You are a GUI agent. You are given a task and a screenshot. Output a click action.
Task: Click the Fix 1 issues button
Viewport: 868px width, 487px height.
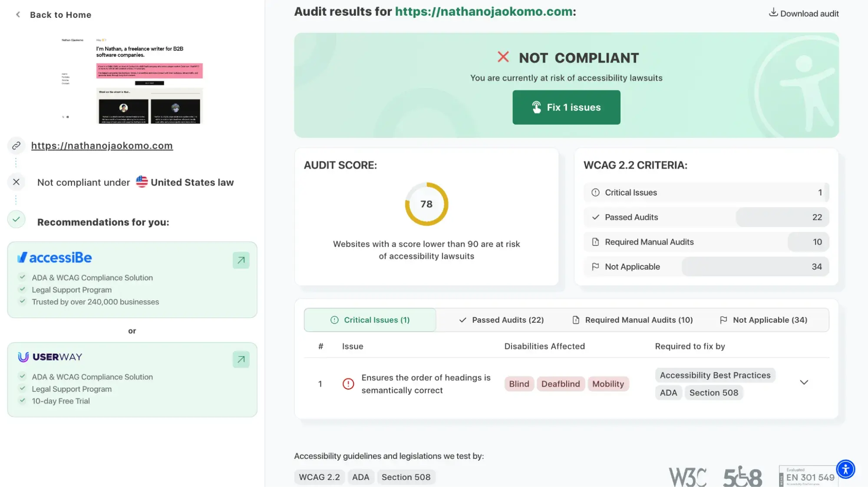point(566,107)
